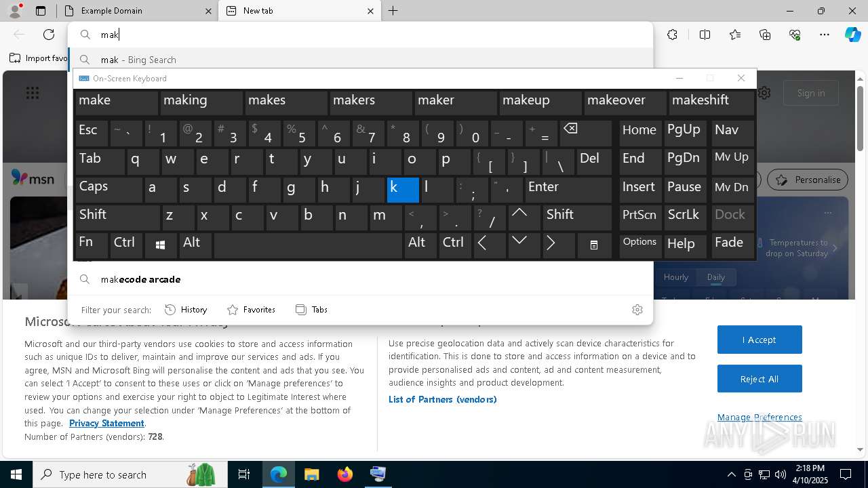
Task: Open Edge profile icon
Action: [x=15, y=11]
